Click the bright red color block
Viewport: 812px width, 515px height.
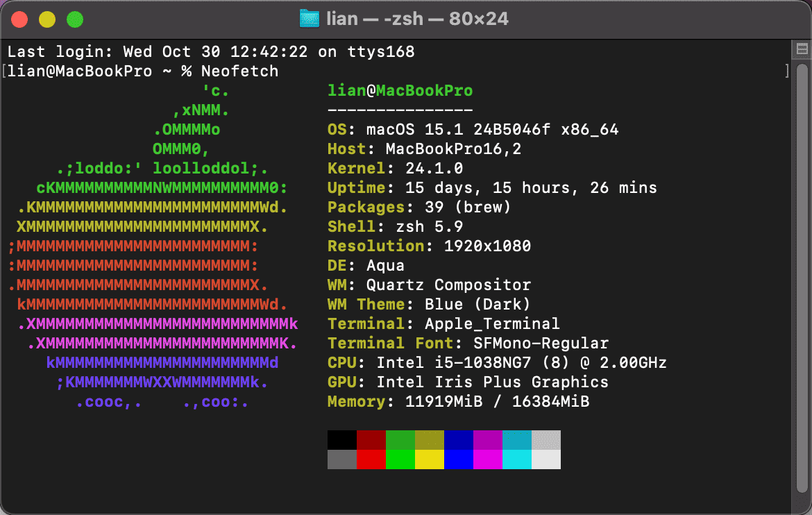(x=371, y=459)
